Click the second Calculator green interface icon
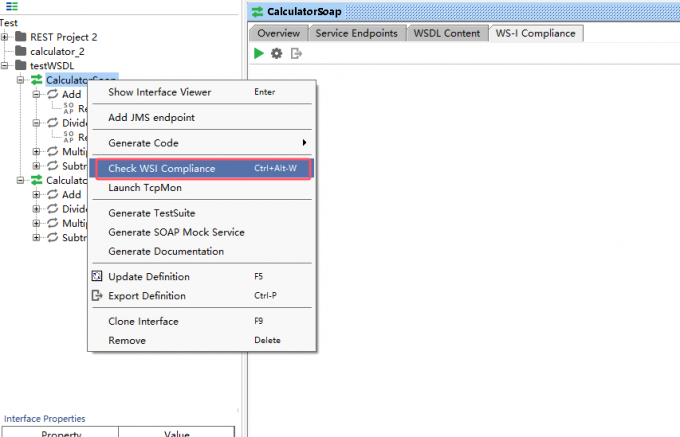This screenshot has width=680, height=437. tap(37, 180)
